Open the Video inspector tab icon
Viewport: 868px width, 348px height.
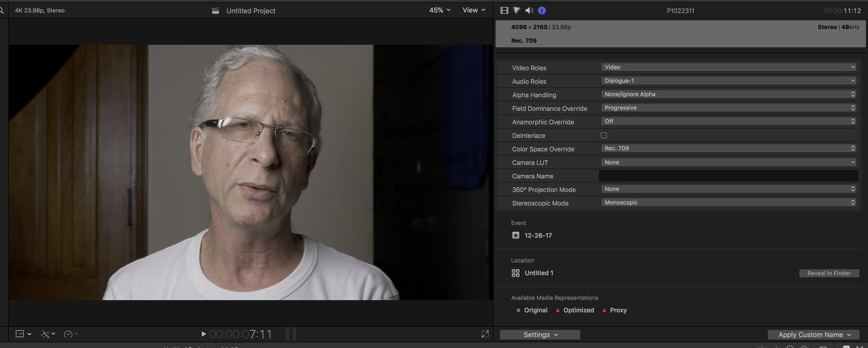pyautogui.click(x=504, y=10)
